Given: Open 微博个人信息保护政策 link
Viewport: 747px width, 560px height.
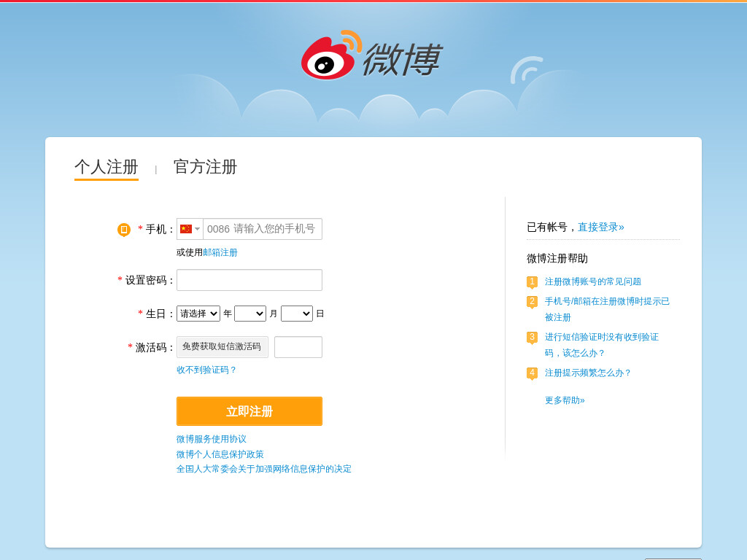Looking at the screenshot, I should [x=220, y=454].
